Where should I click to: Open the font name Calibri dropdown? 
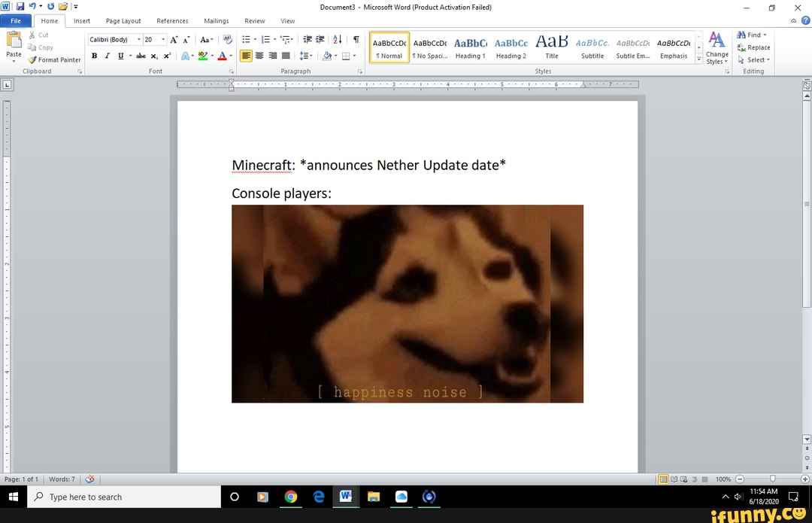139,39
